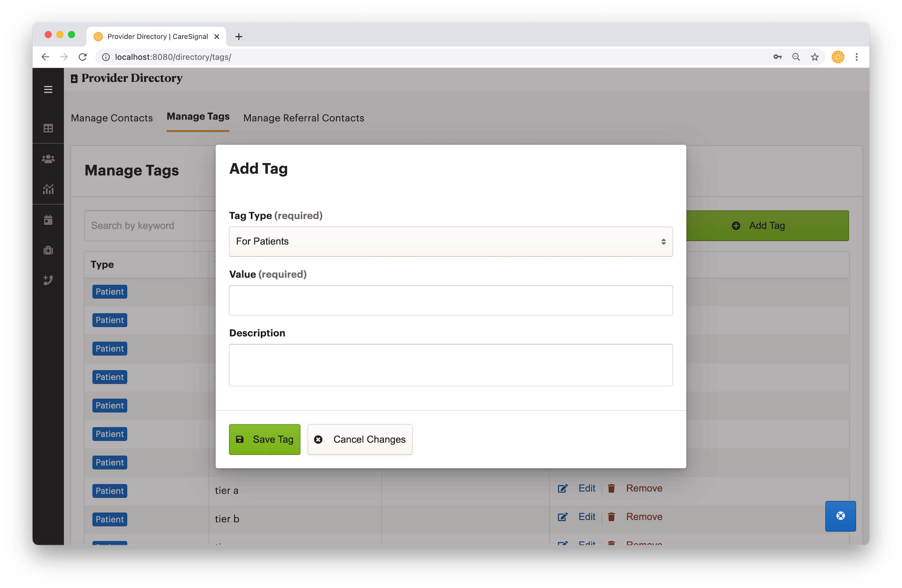The image size is (902, 588).
Task: Switch to Manage Referral Contacts tab
Action: click(x=304, y=118)
